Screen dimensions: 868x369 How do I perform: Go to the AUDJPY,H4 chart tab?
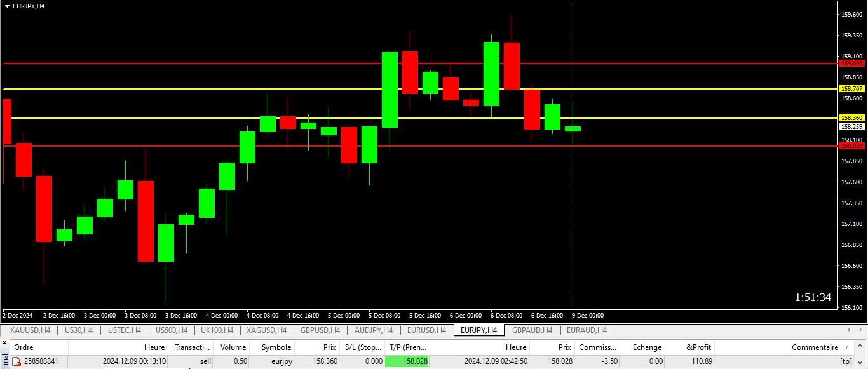374,330
